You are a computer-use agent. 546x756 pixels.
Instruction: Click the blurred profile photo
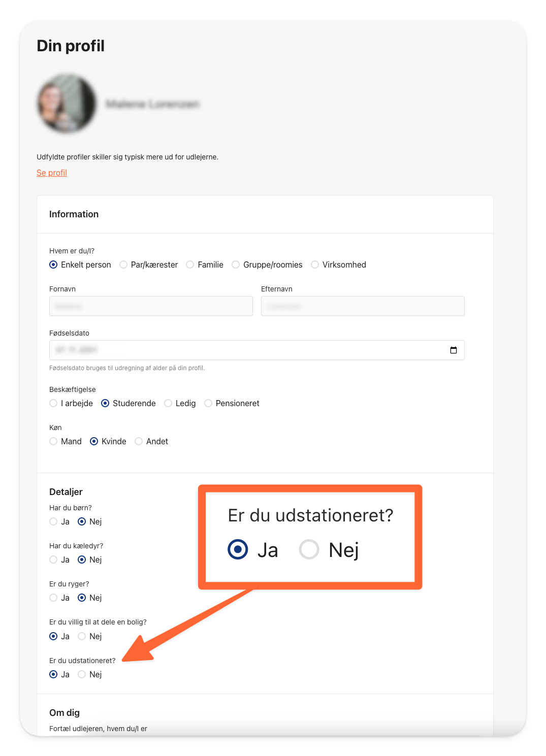67,104
